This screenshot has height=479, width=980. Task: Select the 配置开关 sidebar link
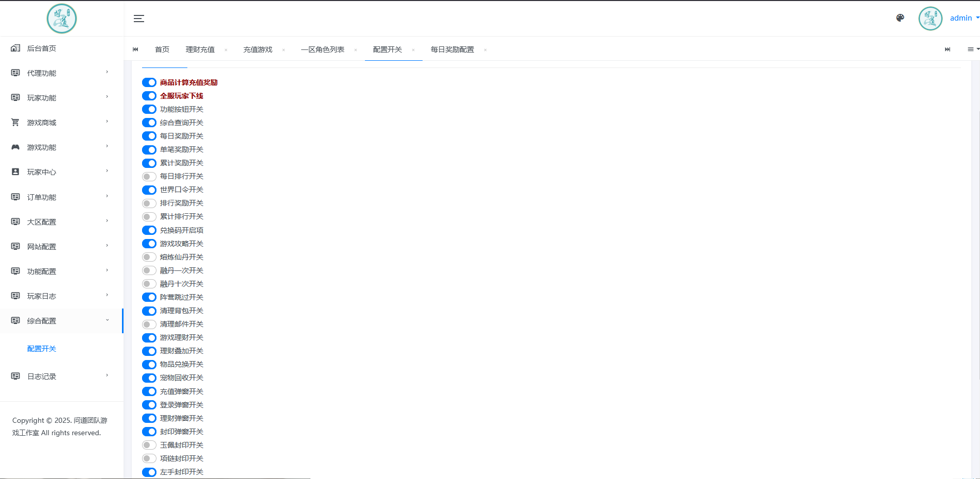[42, 348]
